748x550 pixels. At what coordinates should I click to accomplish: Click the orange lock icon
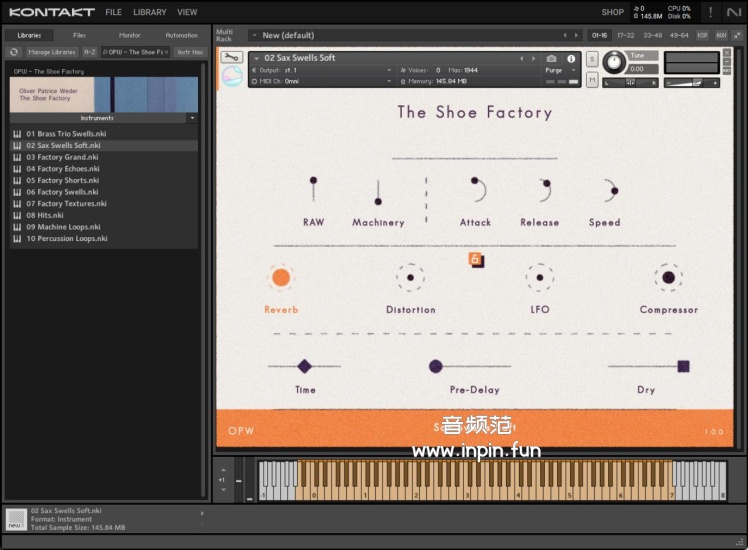476,260
